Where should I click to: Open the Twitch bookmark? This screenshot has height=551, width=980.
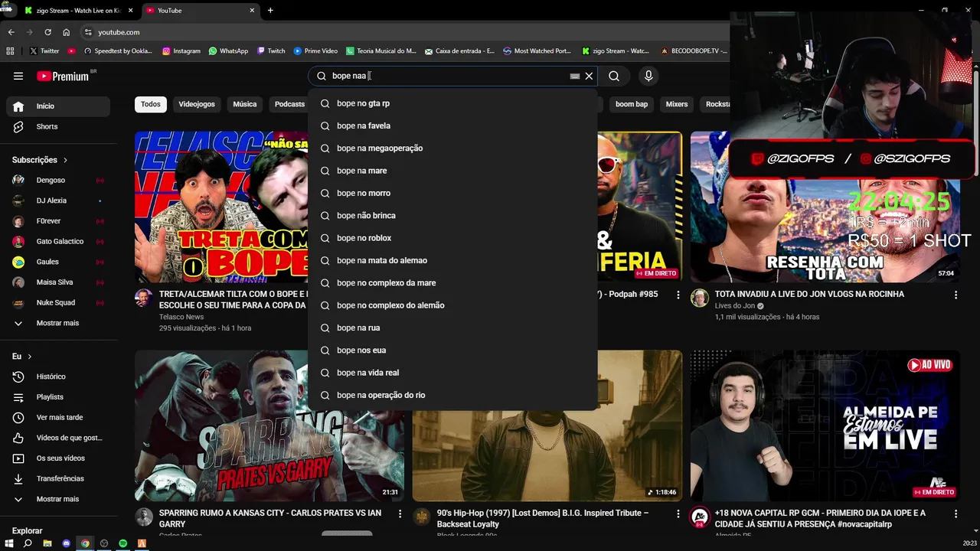pyautogui.click(x=271, y=51)
